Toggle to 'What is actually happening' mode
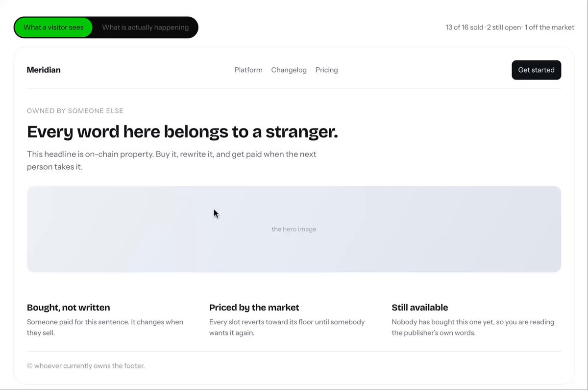Image resolution: width=588 pixels, height=390 pixels. [145, 27]
